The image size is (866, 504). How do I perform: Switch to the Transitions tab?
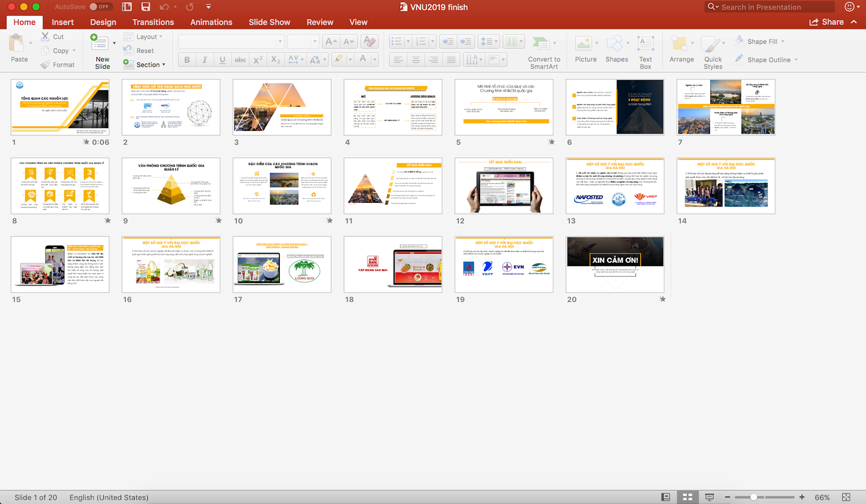(x=153, y=22)
